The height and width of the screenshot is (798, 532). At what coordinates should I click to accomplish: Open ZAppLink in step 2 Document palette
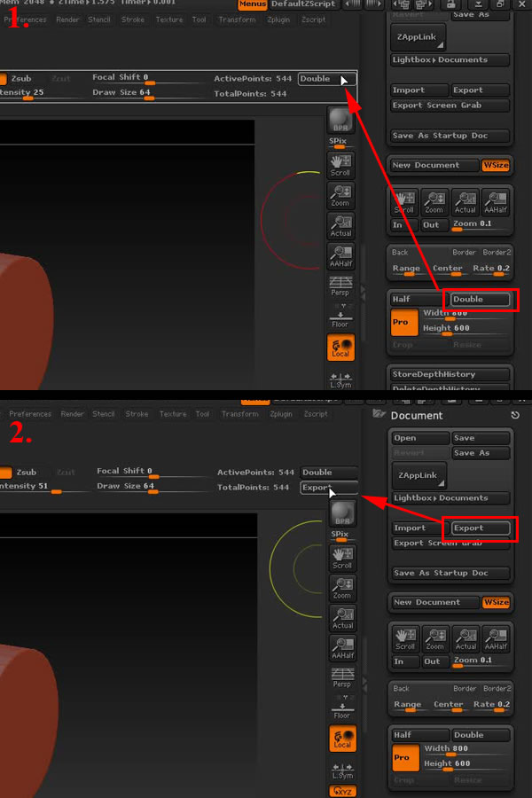(x=419, y=475)
